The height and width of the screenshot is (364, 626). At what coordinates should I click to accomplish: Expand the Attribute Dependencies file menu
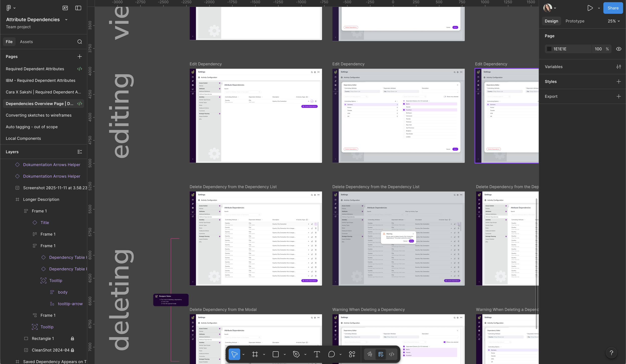pos(66,20)
